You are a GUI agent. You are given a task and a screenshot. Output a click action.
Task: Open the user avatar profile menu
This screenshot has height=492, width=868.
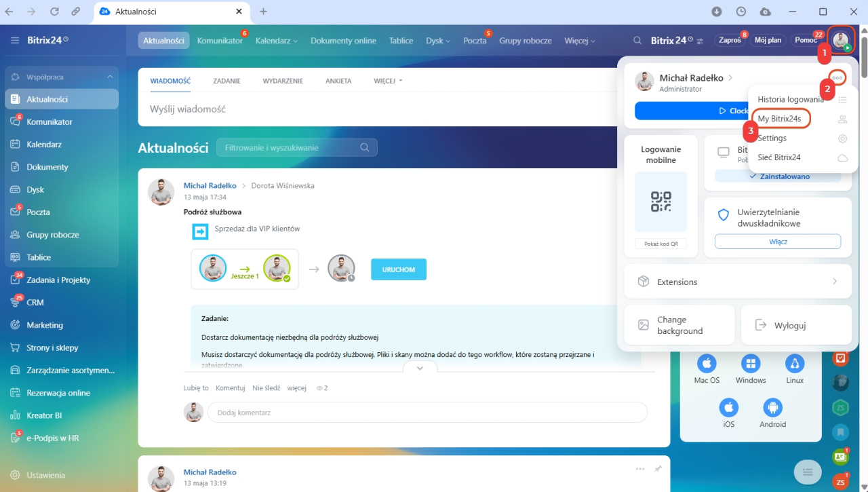(841, 40)
